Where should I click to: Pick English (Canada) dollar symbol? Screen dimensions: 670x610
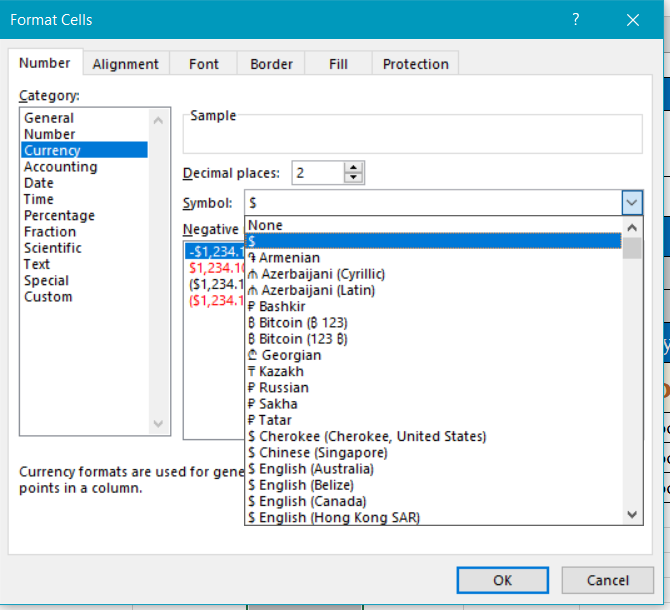(x=312, y=501)
